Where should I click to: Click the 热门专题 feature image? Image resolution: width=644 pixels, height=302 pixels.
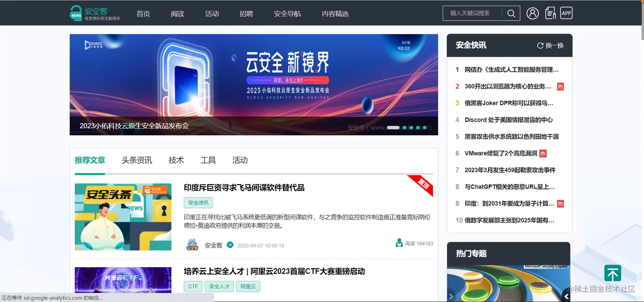(509, 283)
